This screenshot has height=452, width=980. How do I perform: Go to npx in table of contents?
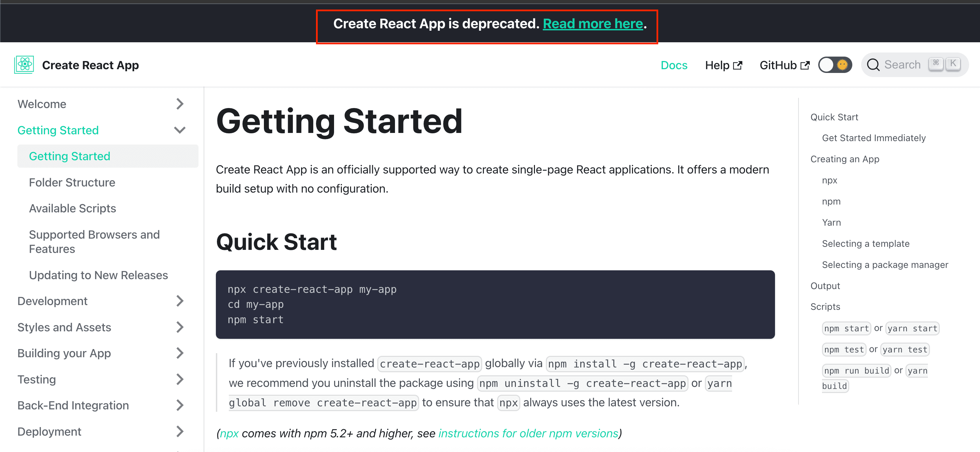tap(829, 181)
